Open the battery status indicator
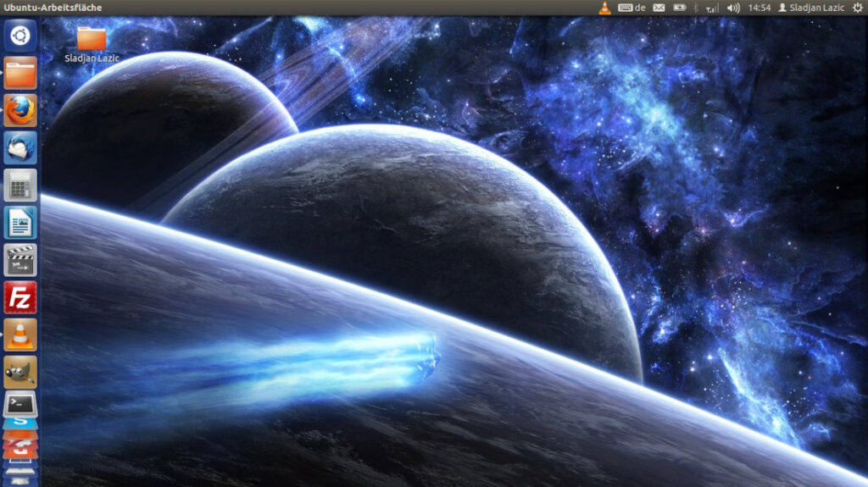The height and width of the screenshot is (487, 868). [x=680, y=8]
